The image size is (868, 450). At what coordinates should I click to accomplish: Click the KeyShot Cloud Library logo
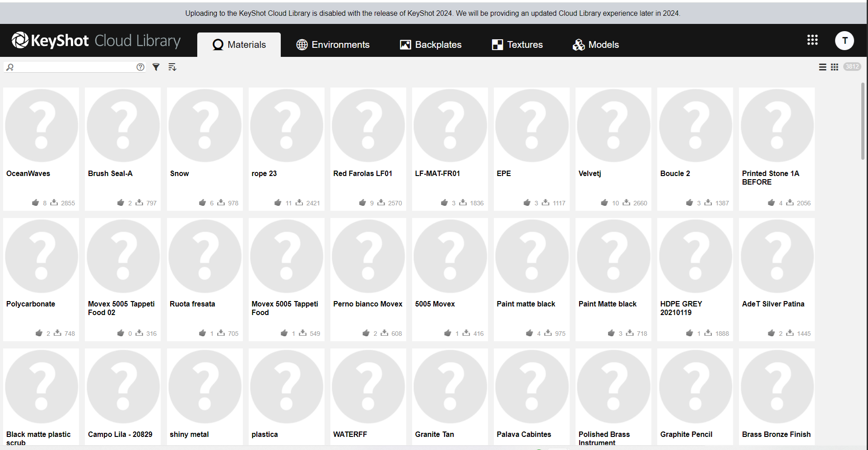[x=96, y=41]
